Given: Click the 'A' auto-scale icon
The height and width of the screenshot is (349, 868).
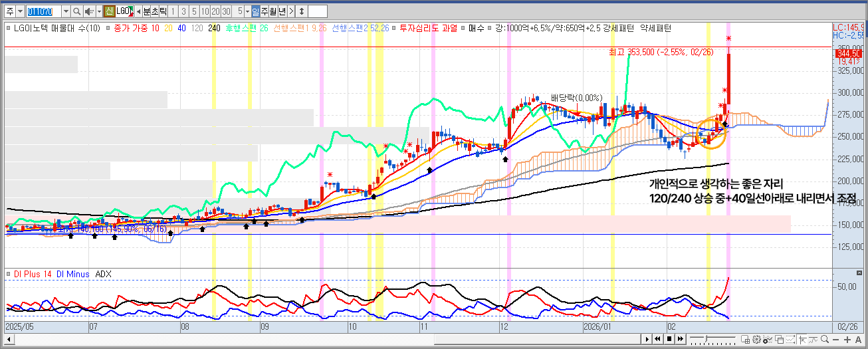Looking at the screenshot, I should click(x=858, y=339).
